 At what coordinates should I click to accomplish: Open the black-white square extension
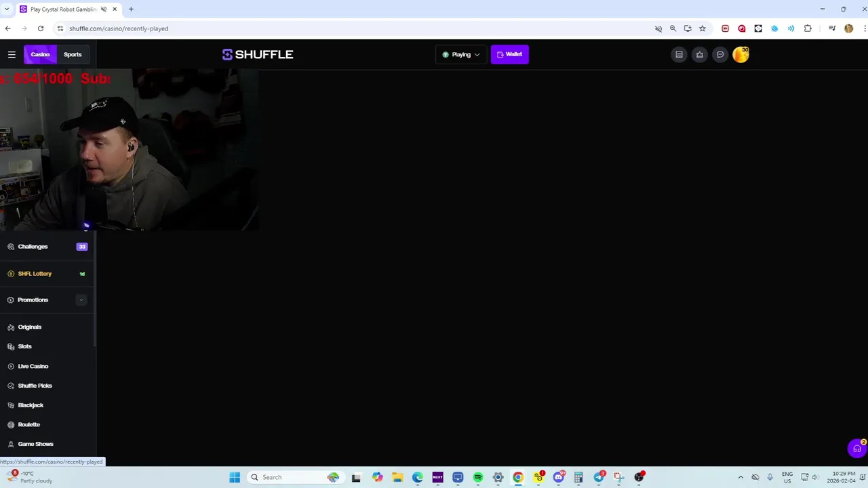point(758,28)
